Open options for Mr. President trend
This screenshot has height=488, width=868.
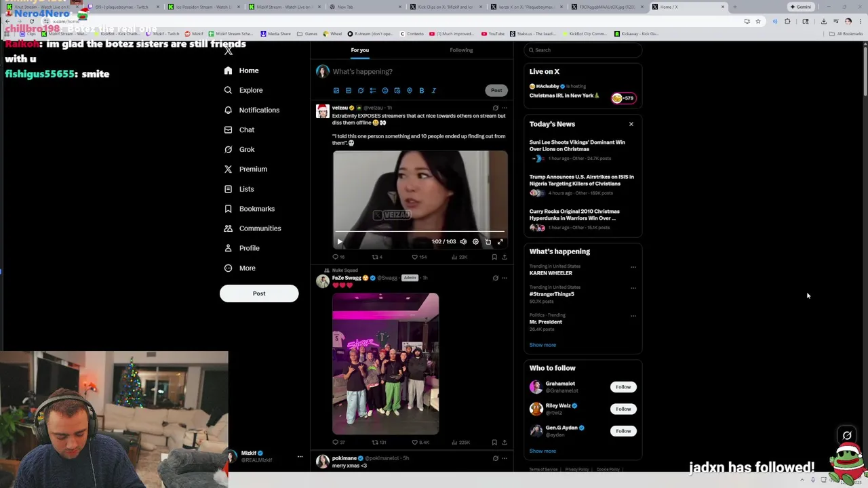click(633, 316)
